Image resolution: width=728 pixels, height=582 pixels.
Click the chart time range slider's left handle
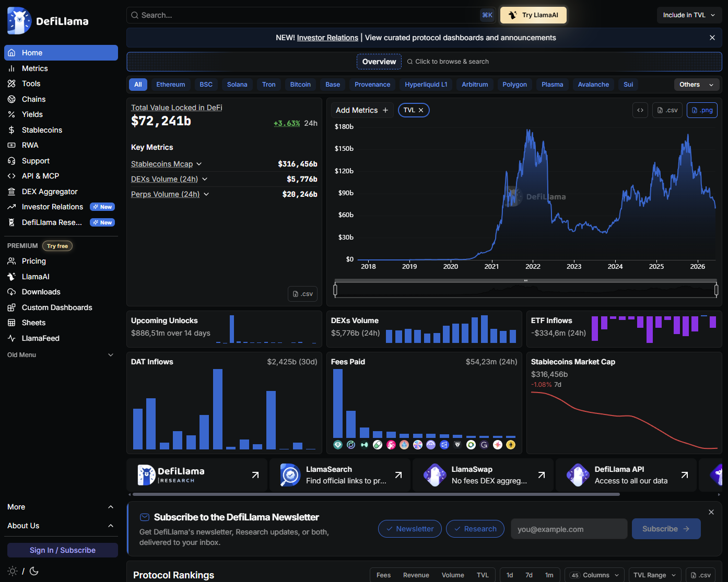[x=335, y=290]
